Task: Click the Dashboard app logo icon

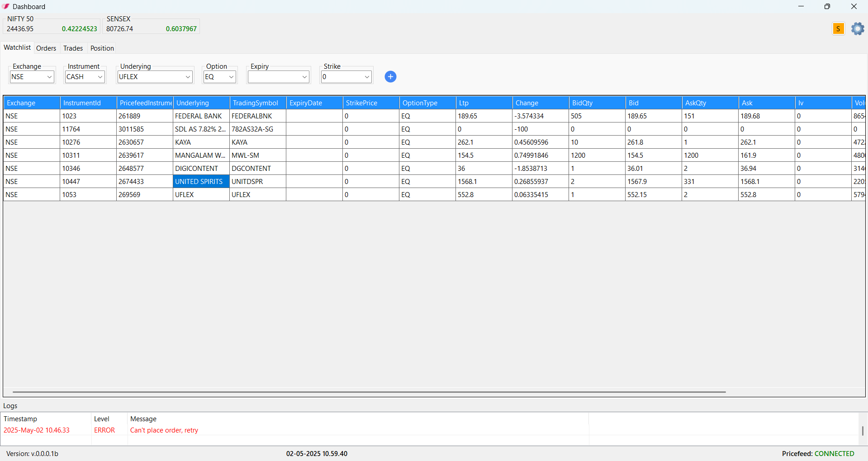Action: (6, 6)
